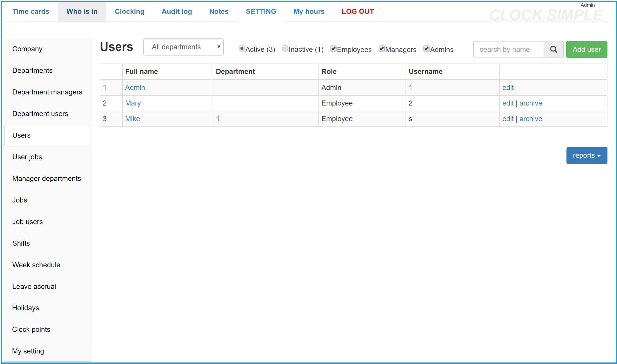Viewport: 617px width, 364px height.
Task: Click edit in Mike's row
Action: tap(508, 119)
